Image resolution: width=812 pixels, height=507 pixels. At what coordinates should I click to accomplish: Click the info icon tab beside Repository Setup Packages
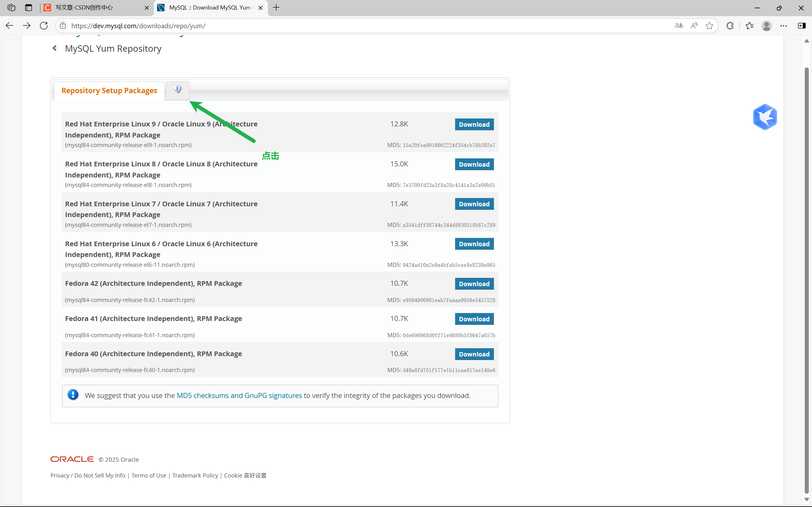click(x=178, y=90)
